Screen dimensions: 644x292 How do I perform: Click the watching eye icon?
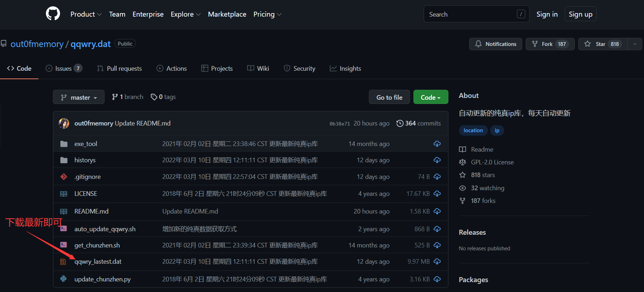pos(463,188)
